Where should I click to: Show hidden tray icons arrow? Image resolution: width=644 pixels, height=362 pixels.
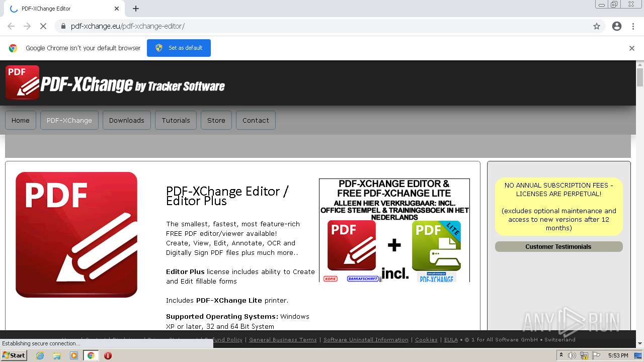point(561,355)
